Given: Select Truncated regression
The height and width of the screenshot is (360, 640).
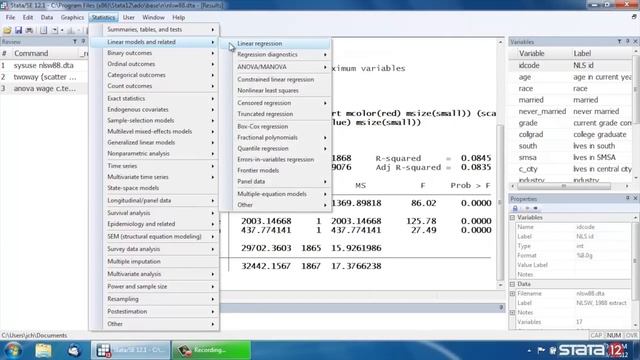Looking at the screenshot, I should (282, 114).
